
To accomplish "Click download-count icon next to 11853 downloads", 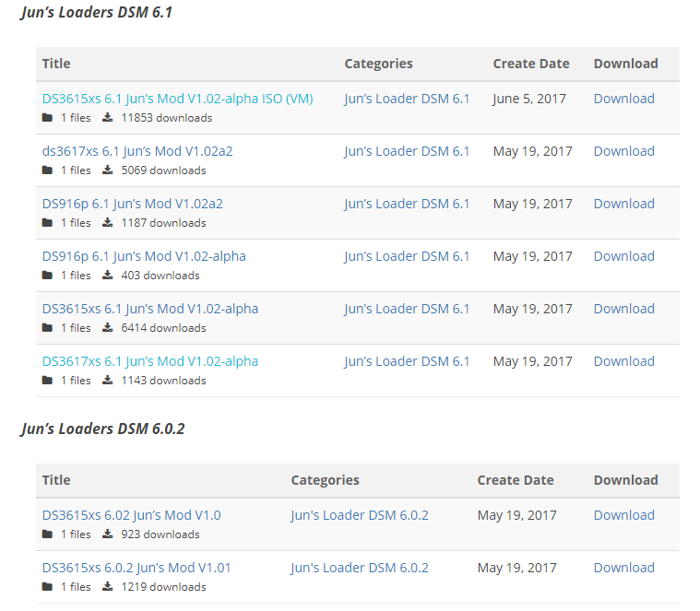I will (x=108, y=117).
